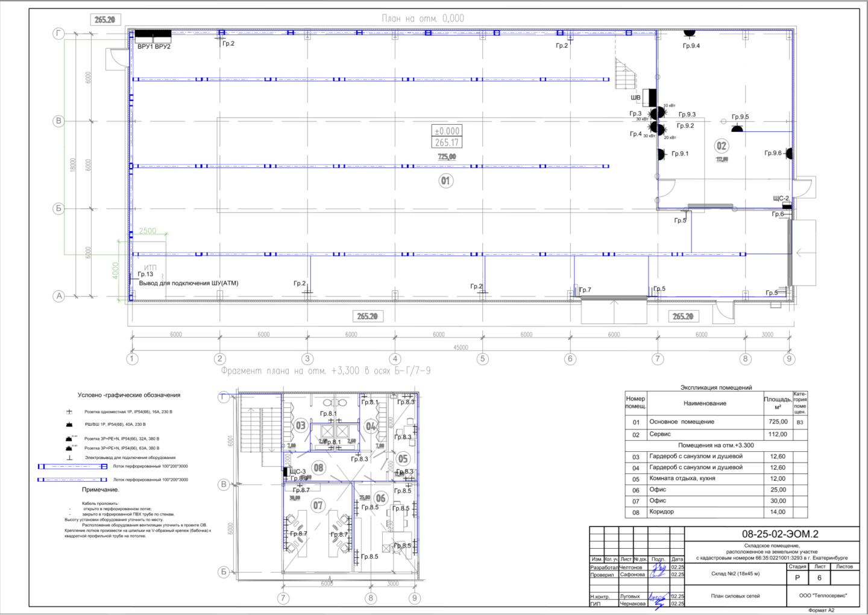
Task: Select axis bubble А on the main plan
Action: click(x=59, y=296)
